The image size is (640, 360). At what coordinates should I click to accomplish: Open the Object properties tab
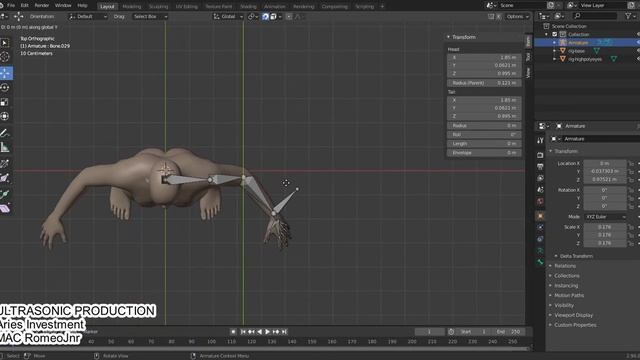540,216
